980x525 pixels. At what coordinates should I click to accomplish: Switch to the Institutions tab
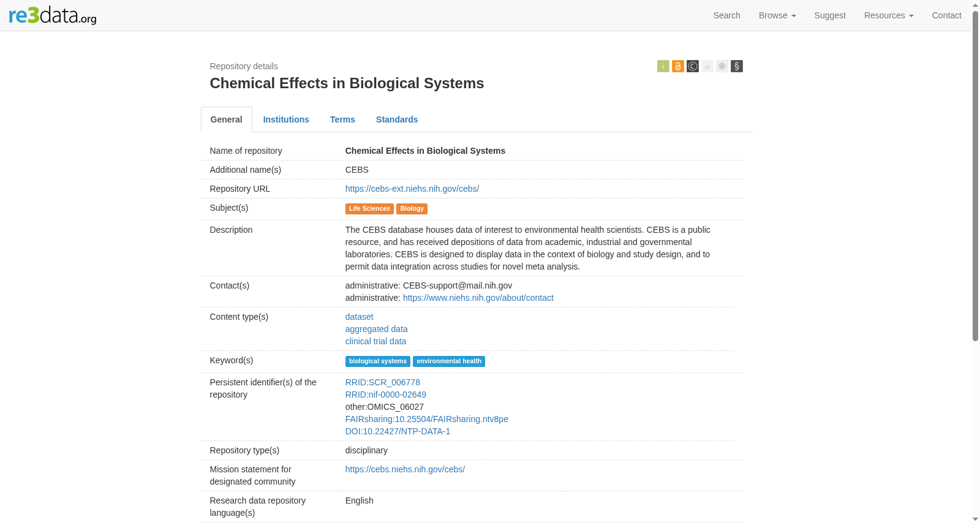pos(286,119)
